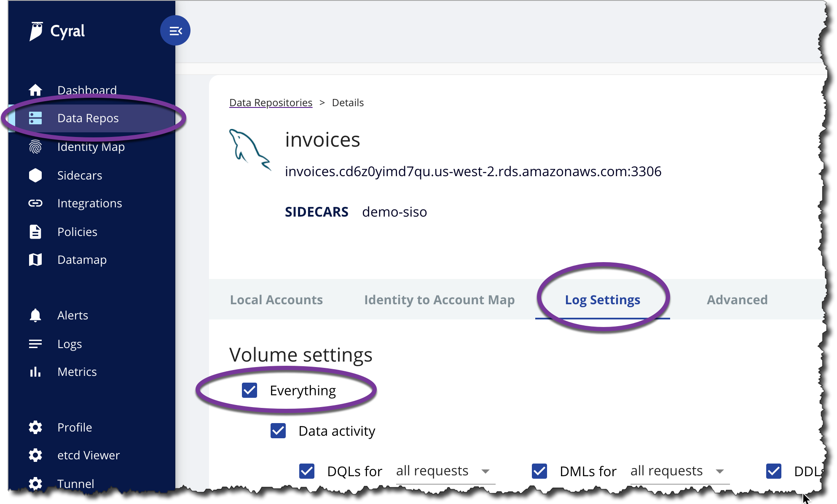Click the Identity Map fingerprint icon
This screenshot has height=504, width=837.
click(35, 147)
